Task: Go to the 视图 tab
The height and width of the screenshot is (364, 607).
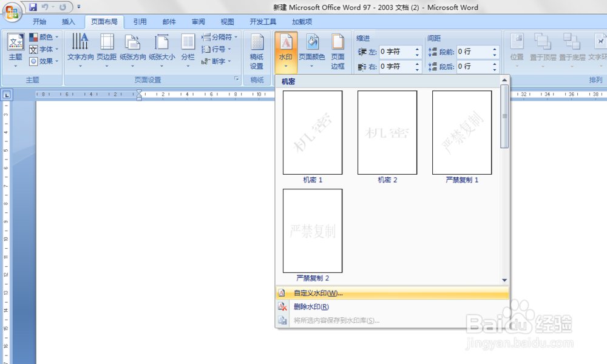Action: coord(227,22)
